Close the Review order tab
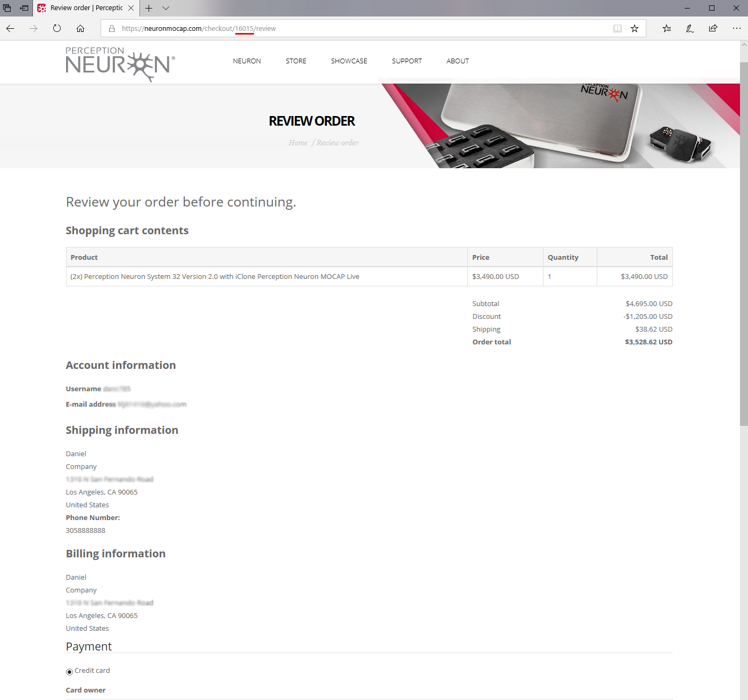 131,8
